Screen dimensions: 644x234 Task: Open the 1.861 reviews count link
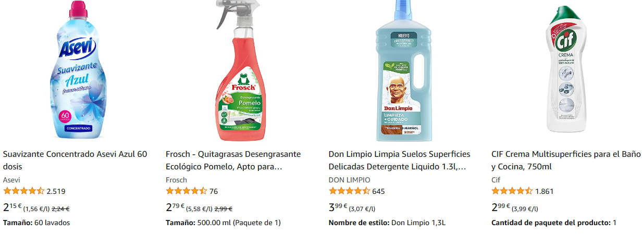tap(544, 191)
